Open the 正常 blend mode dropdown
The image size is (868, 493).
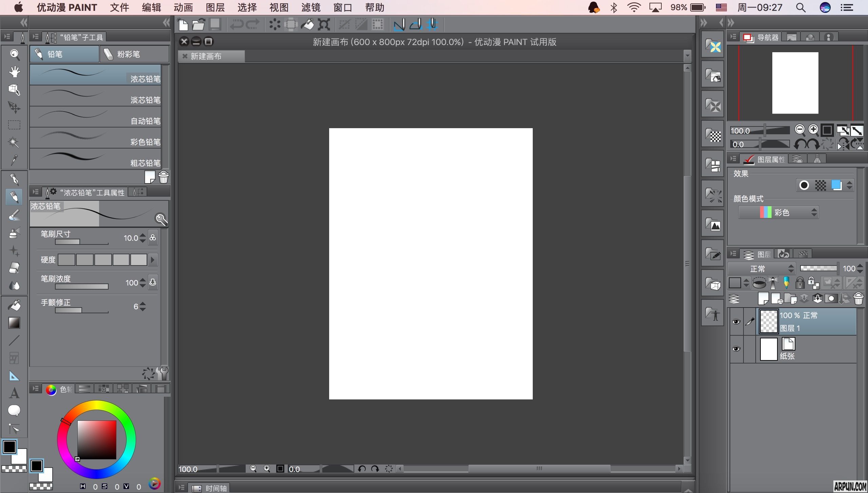(x=762, y=268)
